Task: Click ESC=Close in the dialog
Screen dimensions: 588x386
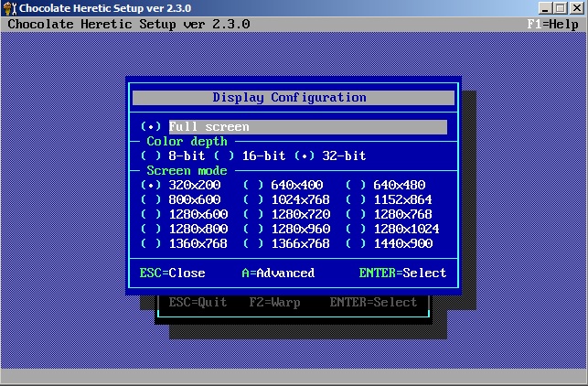Action: [x=173, y=273]
